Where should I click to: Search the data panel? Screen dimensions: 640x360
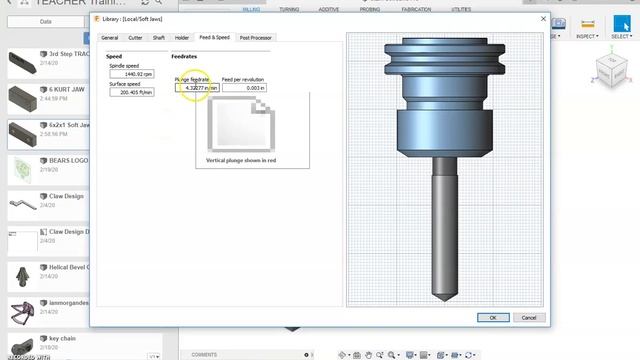(x=158, y=2)
